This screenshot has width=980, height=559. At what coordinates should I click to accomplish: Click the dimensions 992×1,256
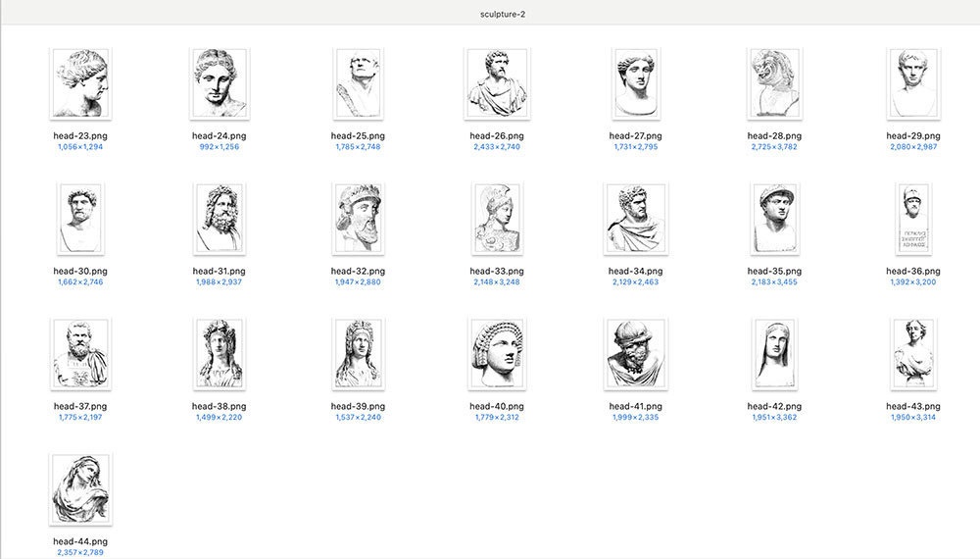[x=220, y=147]
